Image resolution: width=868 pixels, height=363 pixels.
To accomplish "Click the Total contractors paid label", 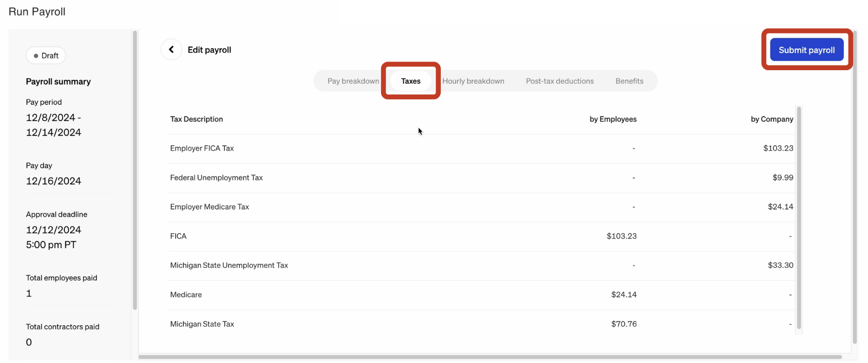I will pos(62,327).
